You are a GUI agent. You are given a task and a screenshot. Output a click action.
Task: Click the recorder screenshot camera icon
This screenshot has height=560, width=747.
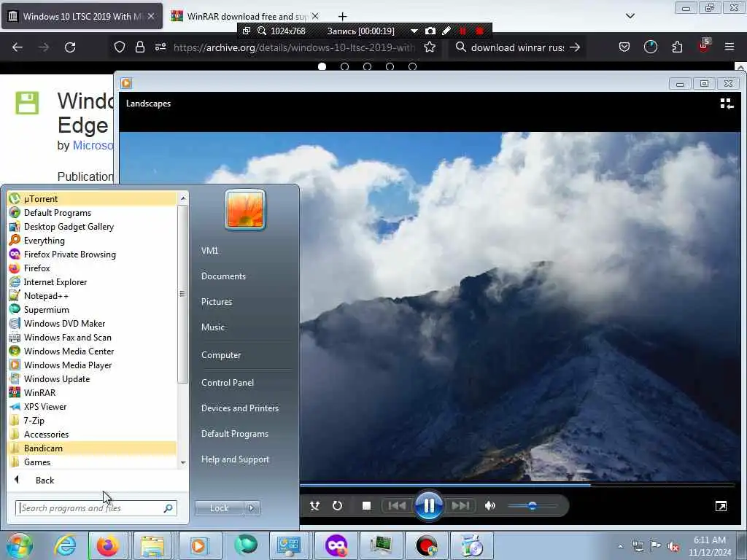[430, 31]
